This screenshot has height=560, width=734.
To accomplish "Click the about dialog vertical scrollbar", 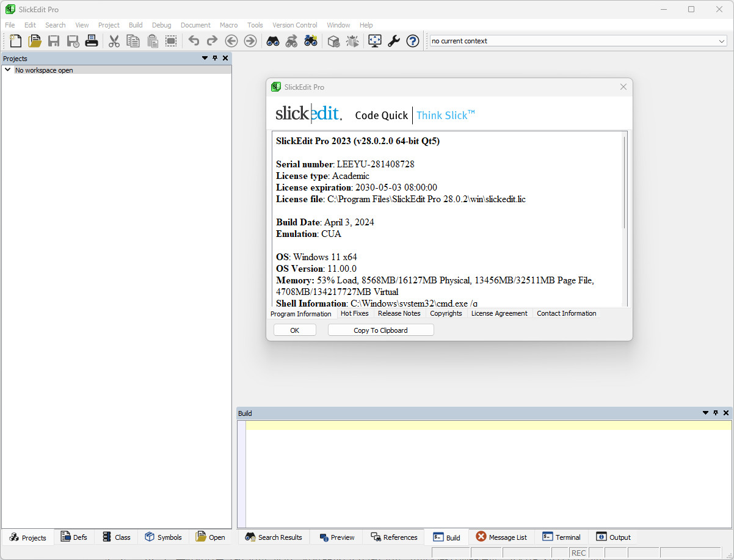I will click(x=624, y=182).
